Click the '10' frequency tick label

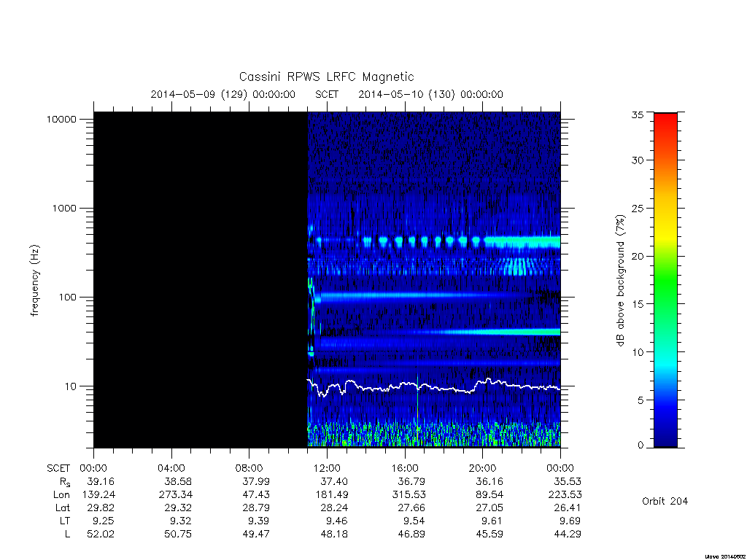pyautogui.click(x=71, y=386)
